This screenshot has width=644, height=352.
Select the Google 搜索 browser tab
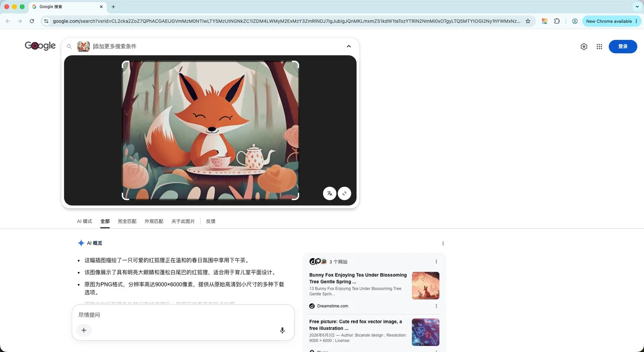click(68, 7)
